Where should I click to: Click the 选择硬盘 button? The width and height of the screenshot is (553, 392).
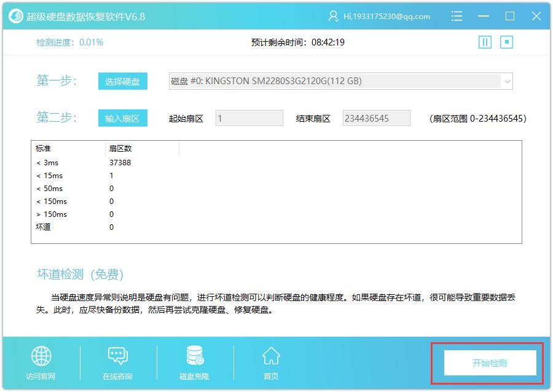(x=122, y=80)
